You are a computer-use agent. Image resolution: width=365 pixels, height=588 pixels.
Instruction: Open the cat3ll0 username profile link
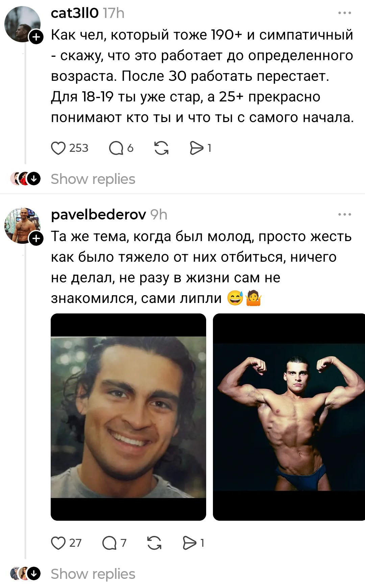pyautogui.click(x=75, y=13)
